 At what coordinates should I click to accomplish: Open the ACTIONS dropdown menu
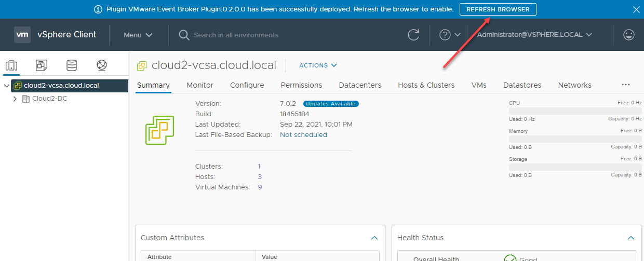318,65
